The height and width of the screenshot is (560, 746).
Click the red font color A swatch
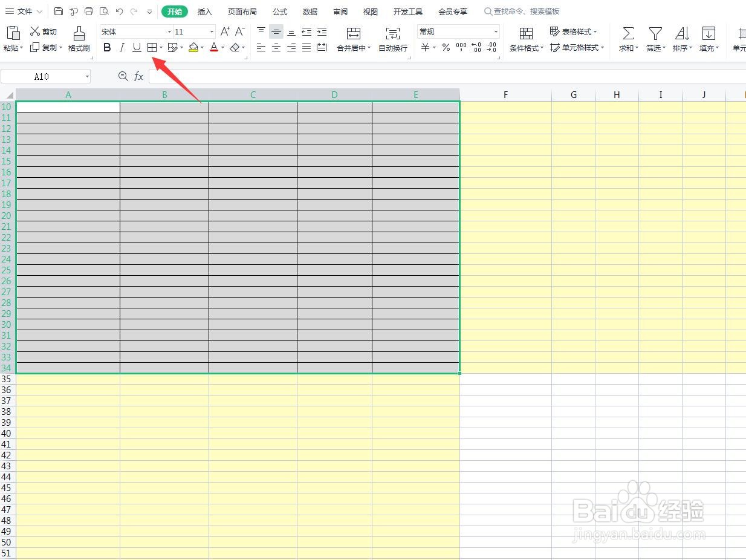[x=214, y=47]
